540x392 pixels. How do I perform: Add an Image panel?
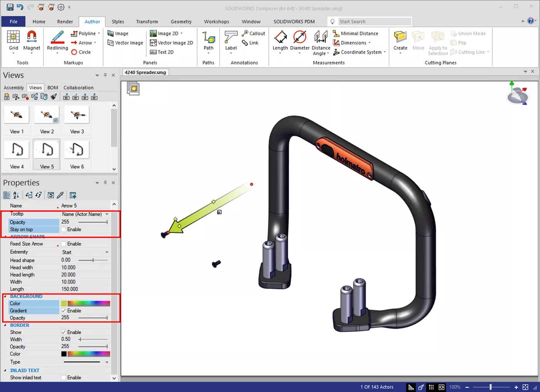tap(118, 34)
